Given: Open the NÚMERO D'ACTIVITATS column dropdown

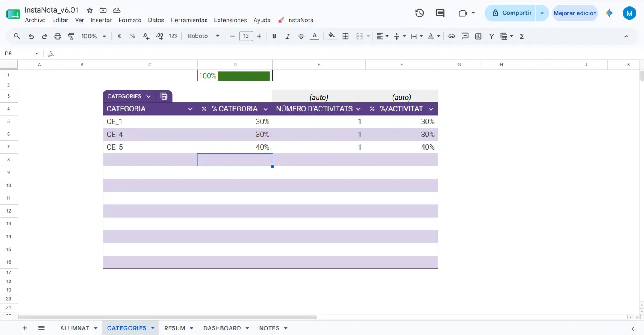Looking at the screenshot, I should [359, 109].
